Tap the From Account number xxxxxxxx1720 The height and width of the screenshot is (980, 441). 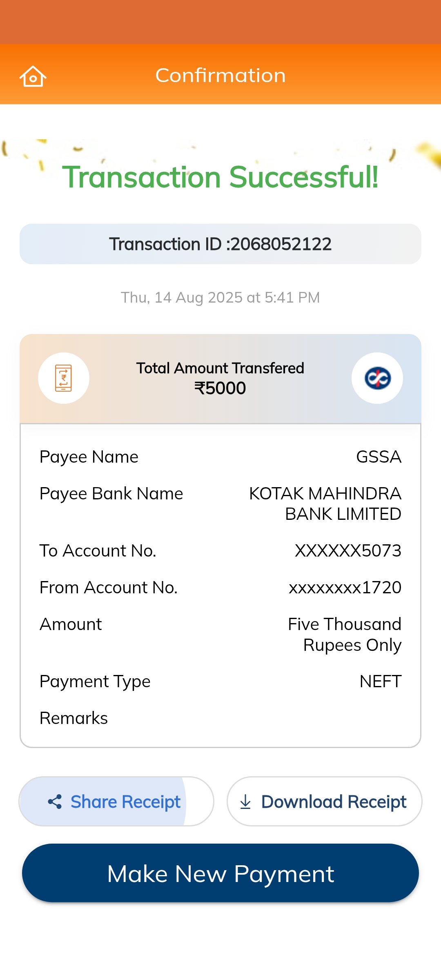pos(345,588)
